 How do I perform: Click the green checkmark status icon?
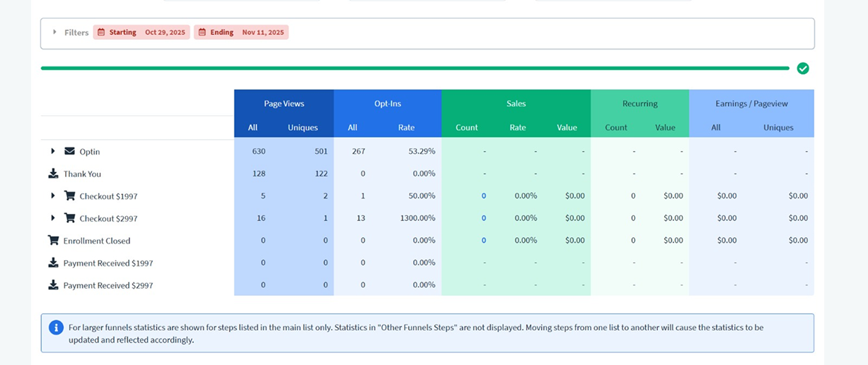(803, 69)
